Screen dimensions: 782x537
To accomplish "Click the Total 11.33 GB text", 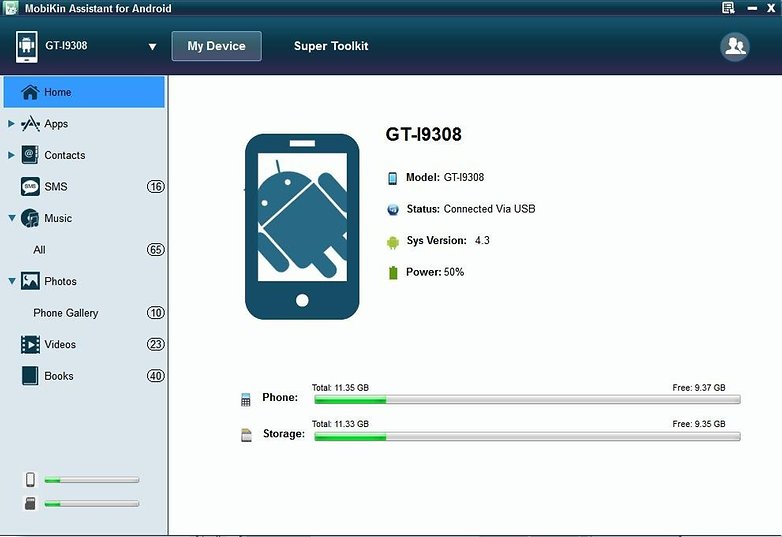I will tap(340, 424).
